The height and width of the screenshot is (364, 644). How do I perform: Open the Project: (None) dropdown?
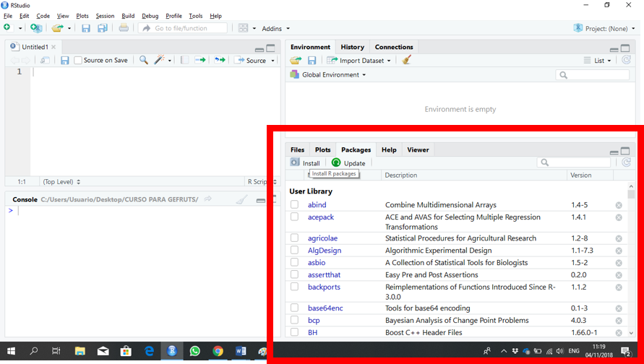pyautogui.click(x=604, y=28)
